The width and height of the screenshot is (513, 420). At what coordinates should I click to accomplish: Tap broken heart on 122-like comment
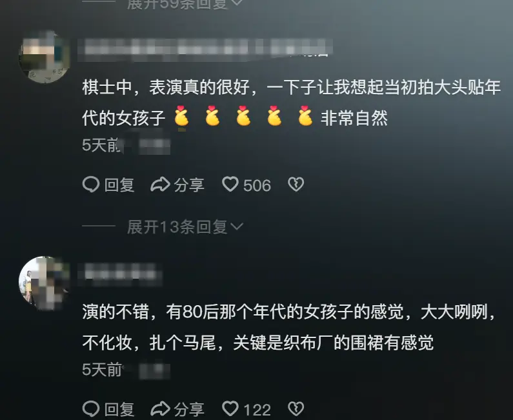(296, 409)
